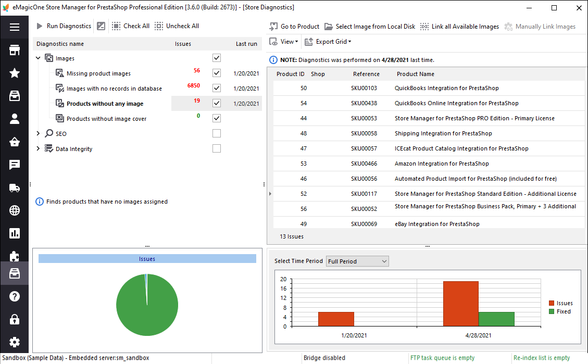Viewport: 588px width, 364px height.
Task: Select the Amazon Integration for PrestaShop row
Action: [429, 164]
